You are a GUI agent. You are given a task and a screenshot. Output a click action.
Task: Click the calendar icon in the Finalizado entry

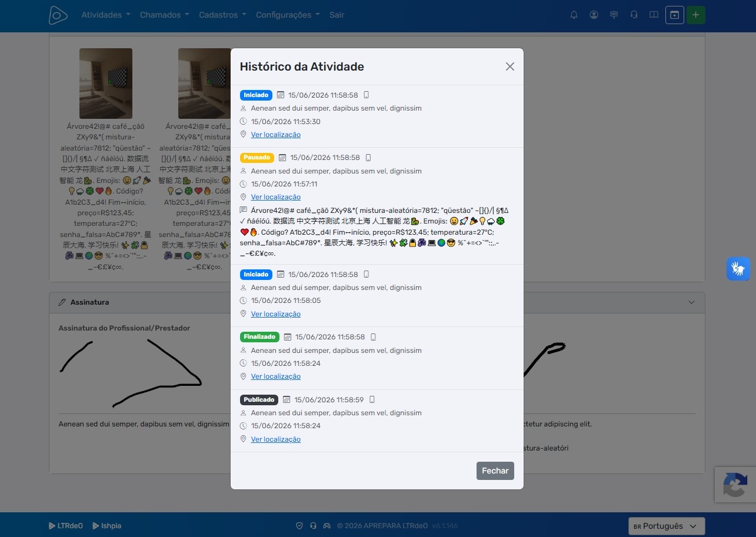pos(288,337)
